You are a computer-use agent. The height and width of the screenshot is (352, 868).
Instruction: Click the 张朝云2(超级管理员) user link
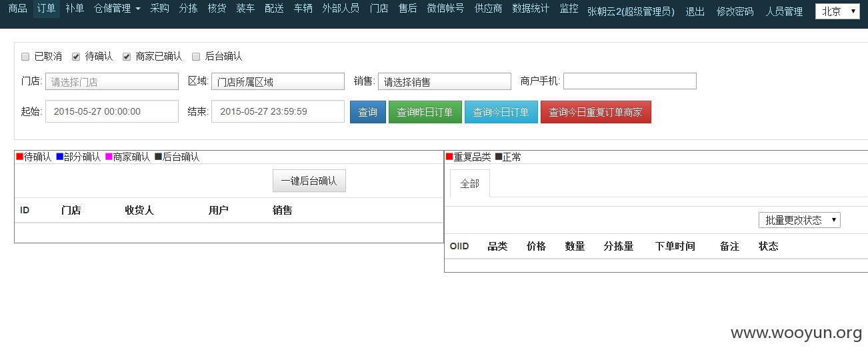[x=631, y=11]
